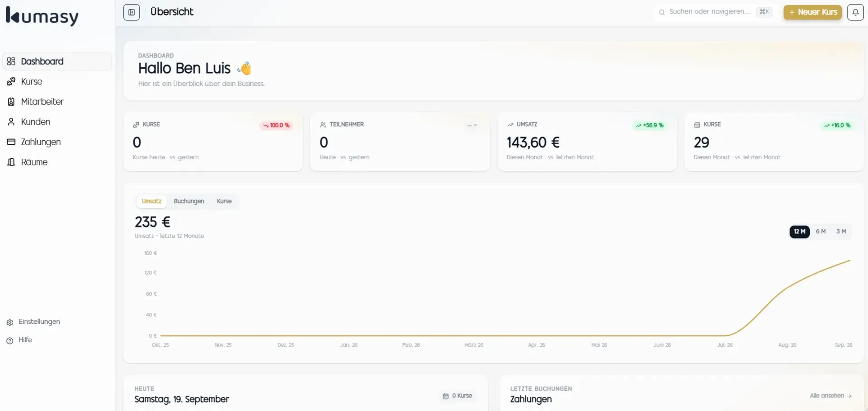Open Dashboard in the sidebar

point(57,61)
